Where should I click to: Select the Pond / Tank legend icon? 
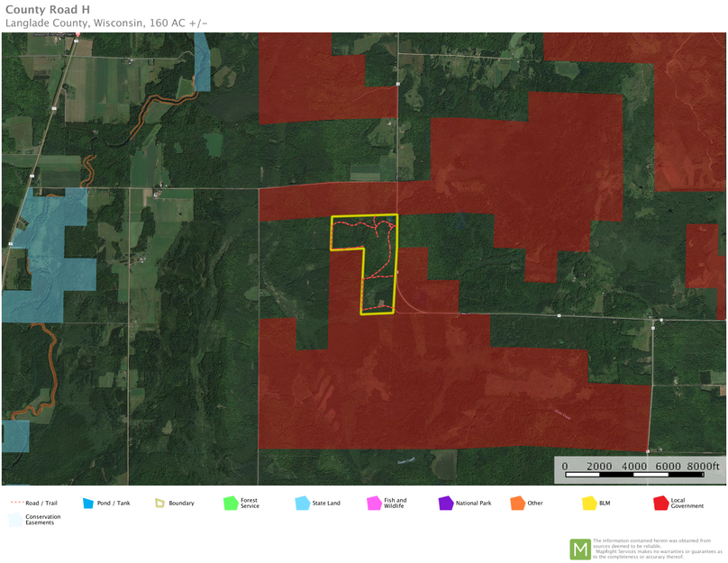(x=88, y=503)
